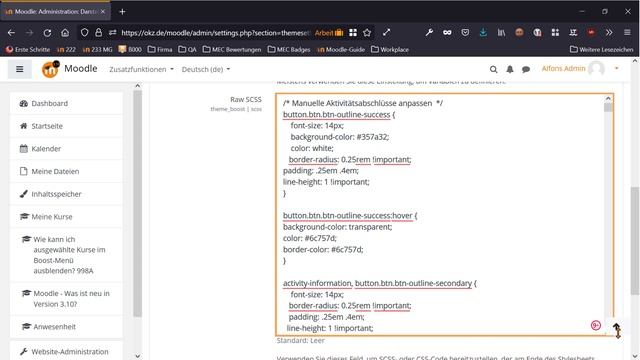The height and width of the screenshot is (360, 640).
Task: Open Anwesenheit course
Action: click(x=66, y=327)
